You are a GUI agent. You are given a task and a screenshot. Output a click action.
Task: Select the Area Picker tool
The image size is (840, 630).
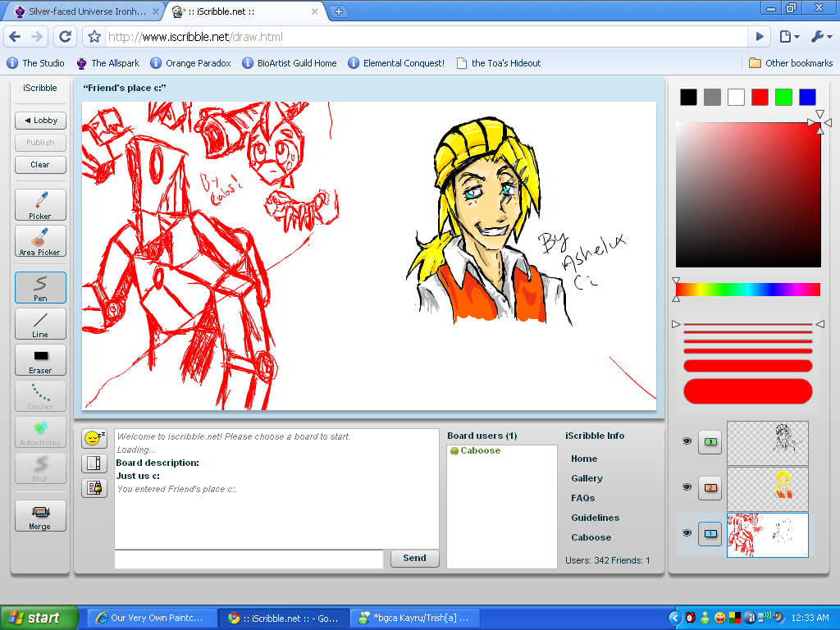[x=40, y=241]
